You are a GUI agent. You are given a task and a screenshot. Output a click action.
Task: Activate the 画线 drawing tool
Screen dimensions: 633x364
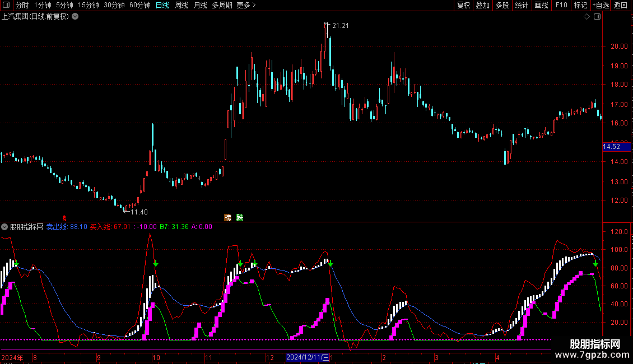(x=541, y=5)
